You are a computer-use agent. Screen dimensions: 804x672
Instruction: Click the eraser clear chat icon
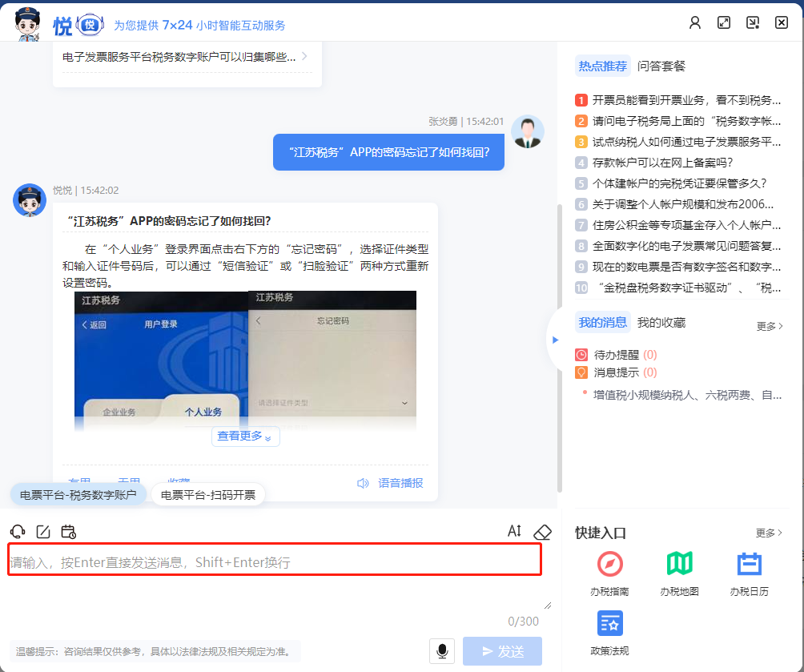(x=542, y=532)
